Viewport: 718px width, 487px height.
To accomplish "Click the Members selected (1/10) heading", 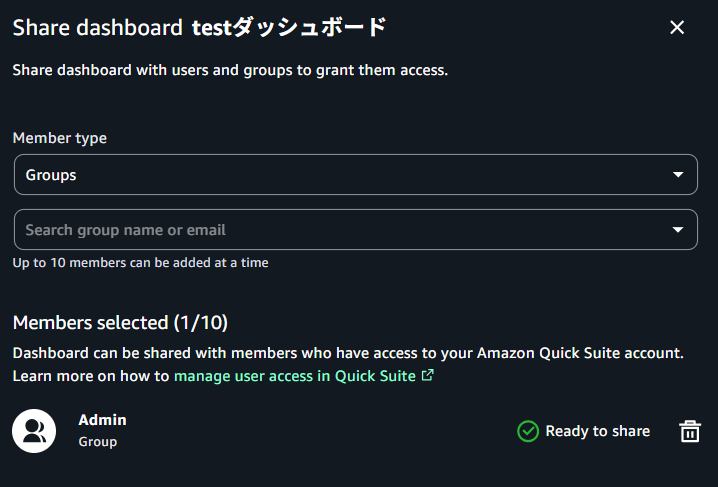I will pyautogui.click(x=120, y=323).
